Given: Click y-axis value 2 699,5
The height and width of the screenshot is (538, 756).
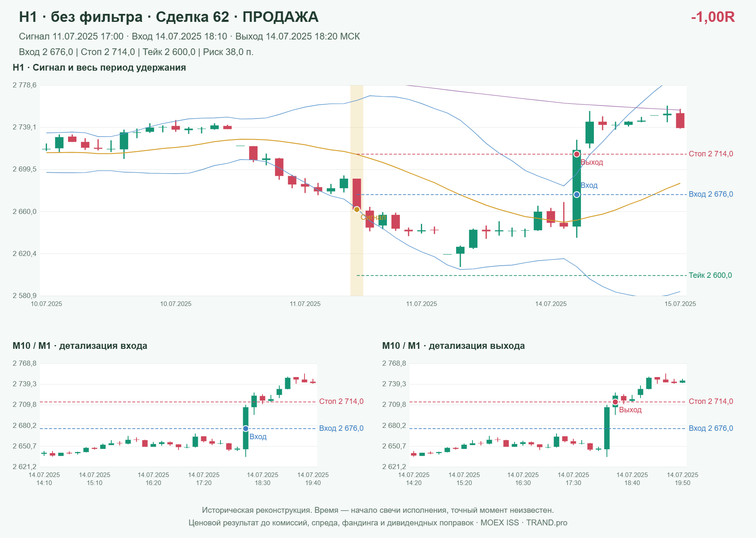Looking at the screenshot, I should pyautogui.click(x=24, y=169).
